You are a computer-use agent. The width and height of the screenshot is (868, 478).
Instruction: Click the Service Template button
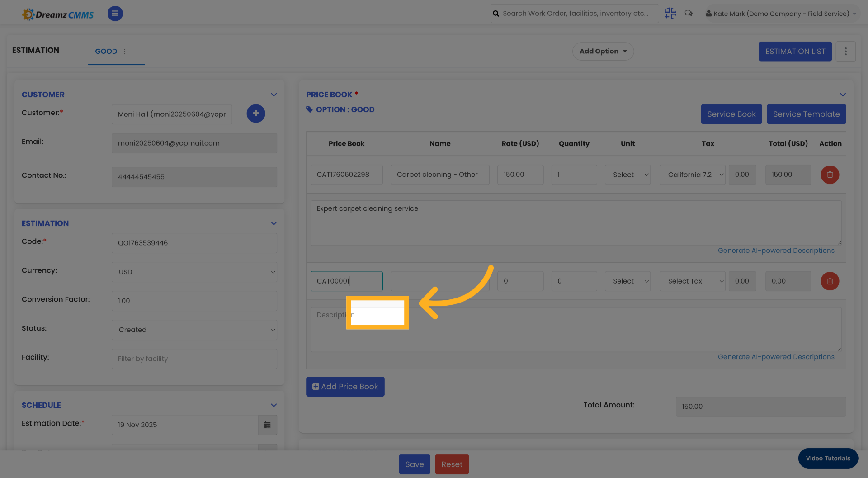[x=806, y=114]
